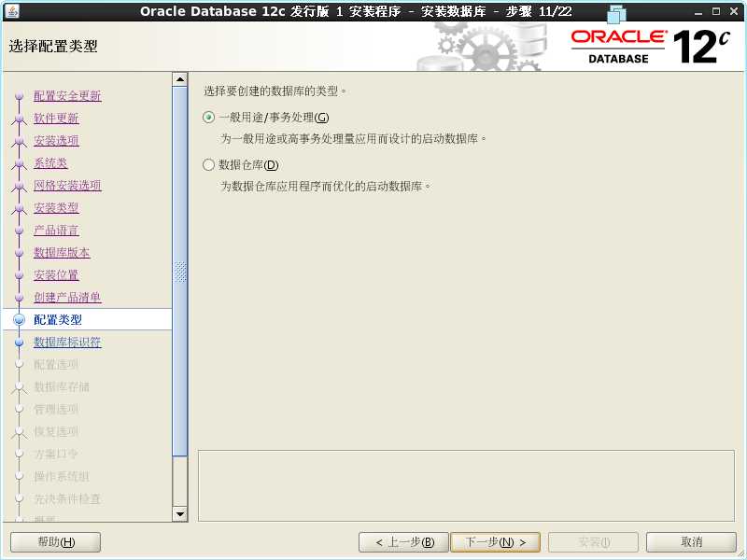Open 配置安全更新 step link
Screen dimensions: 747x560
[67, 96]
